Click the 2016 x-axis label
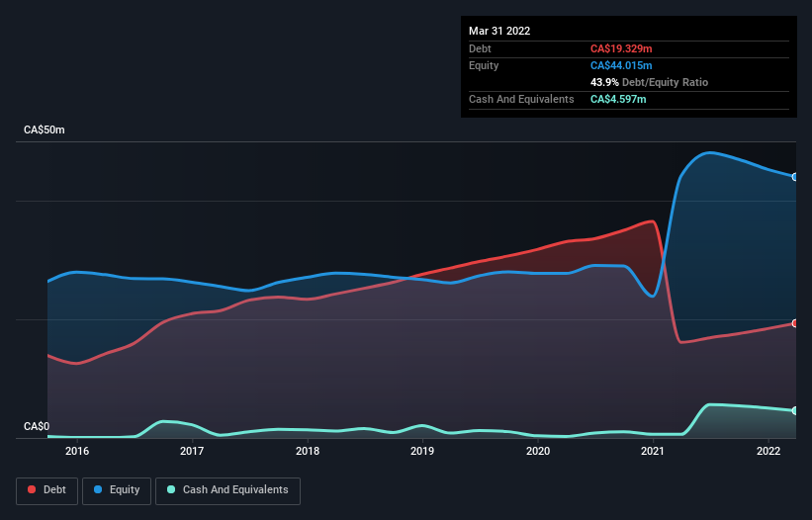This screenshot has height=520, width=812. pos(77,451)
